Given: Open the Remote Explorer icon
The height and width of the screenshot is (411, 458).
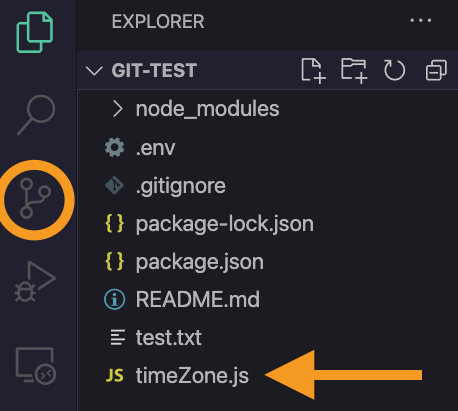Looking at the screenshot, I should coord(36,366).
